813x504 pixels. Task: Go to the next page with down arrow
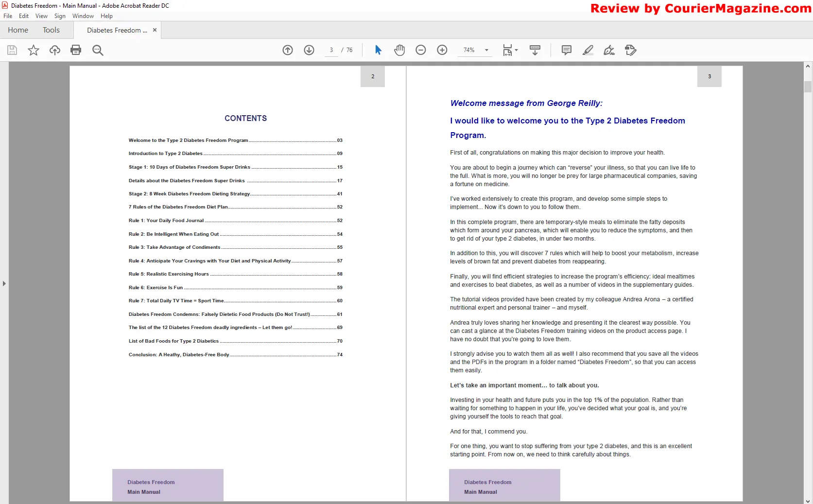coord(309,50)
